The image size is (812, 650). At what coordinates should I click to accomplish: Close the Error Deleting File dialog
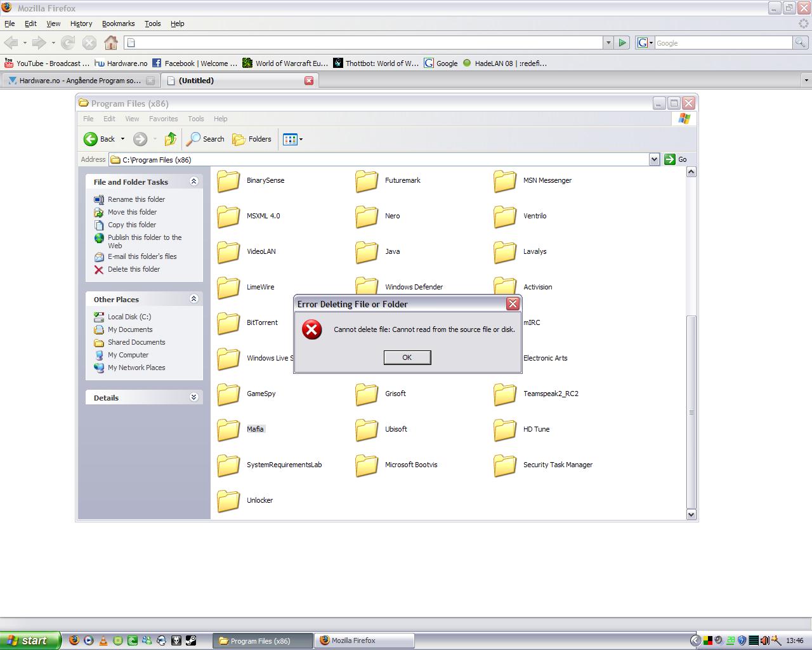[513, 304]
